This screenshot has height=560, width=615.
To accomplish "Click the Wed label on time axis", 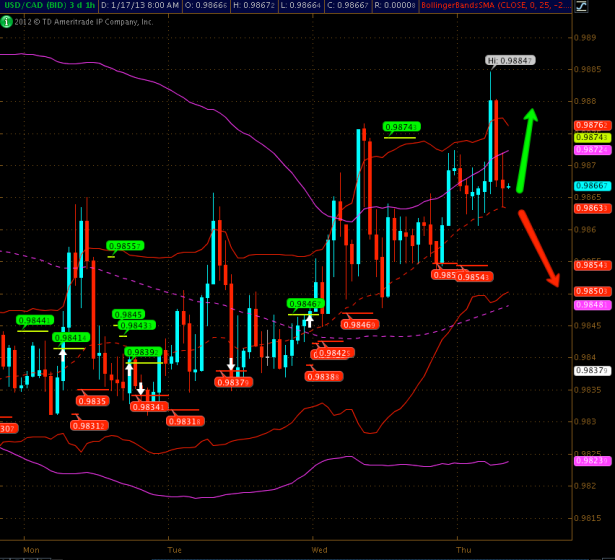I will 319,550.
